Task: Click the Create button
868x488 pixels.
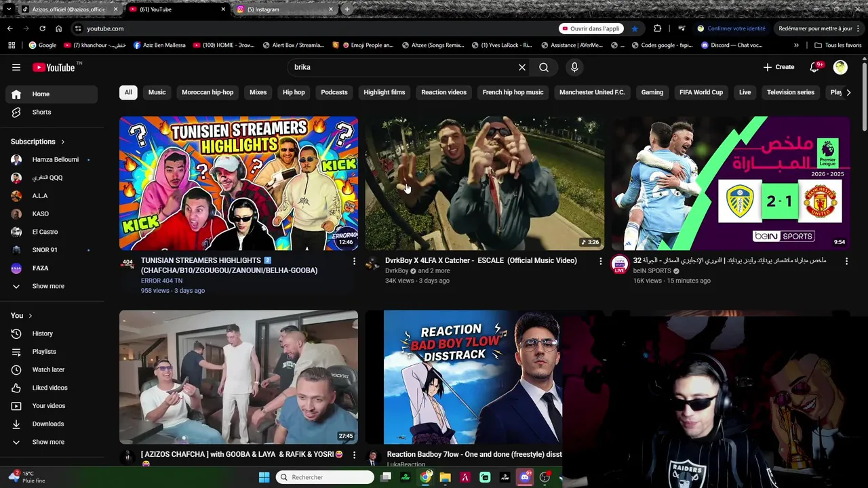Action: click(x=778, y=67)
